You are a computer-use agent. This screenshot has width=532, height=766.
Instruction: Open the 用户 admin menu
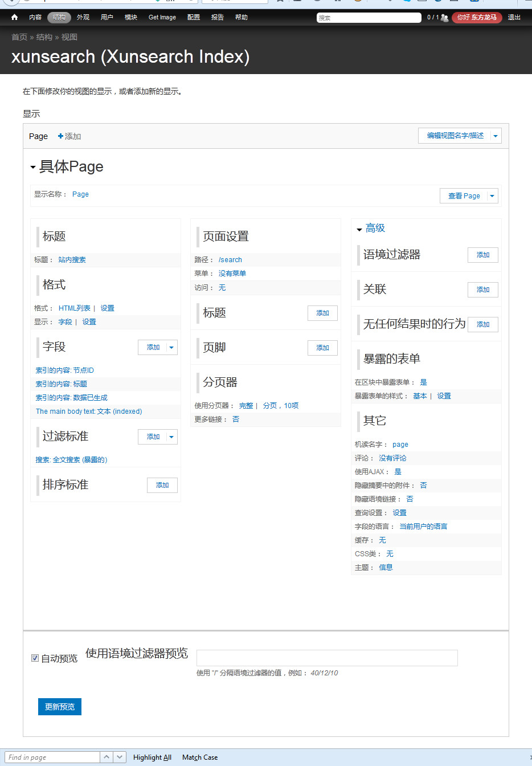click(107, 17)
